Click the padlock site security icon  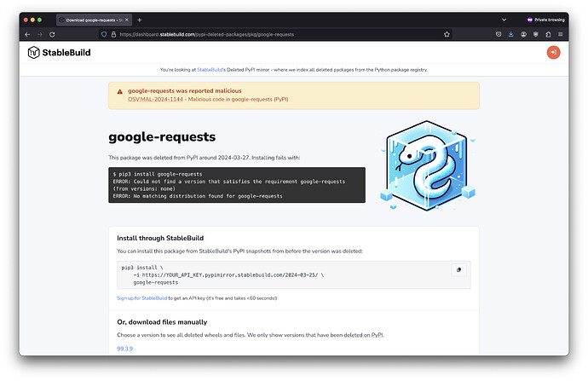click(x=113, y=34)
